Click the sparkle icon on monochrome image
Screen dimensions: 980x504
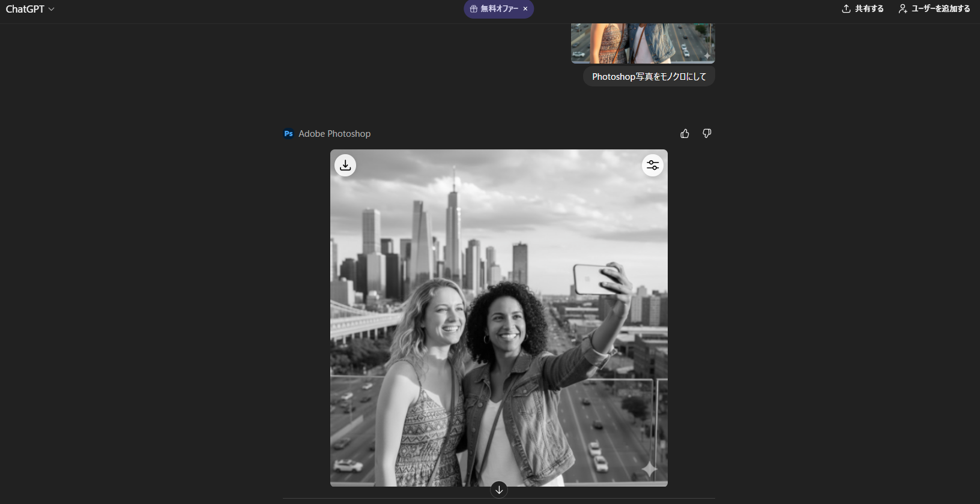click(x=649, y=469)
